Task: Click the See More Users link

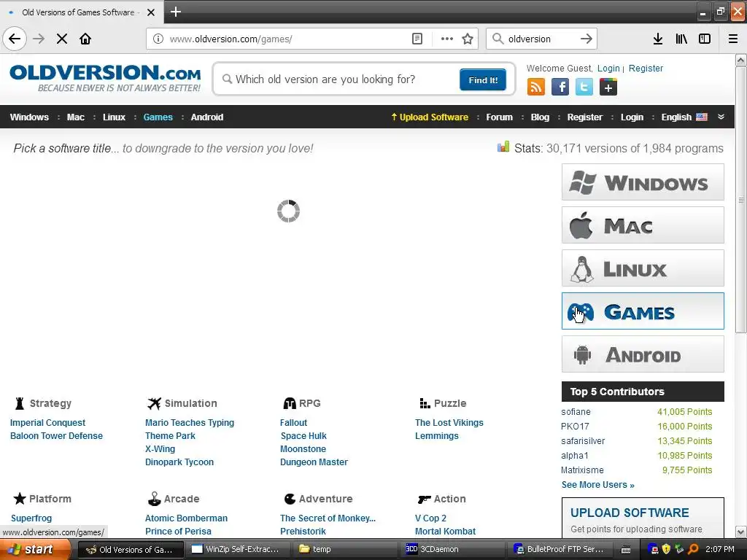Action: click(x=598, y=485)
